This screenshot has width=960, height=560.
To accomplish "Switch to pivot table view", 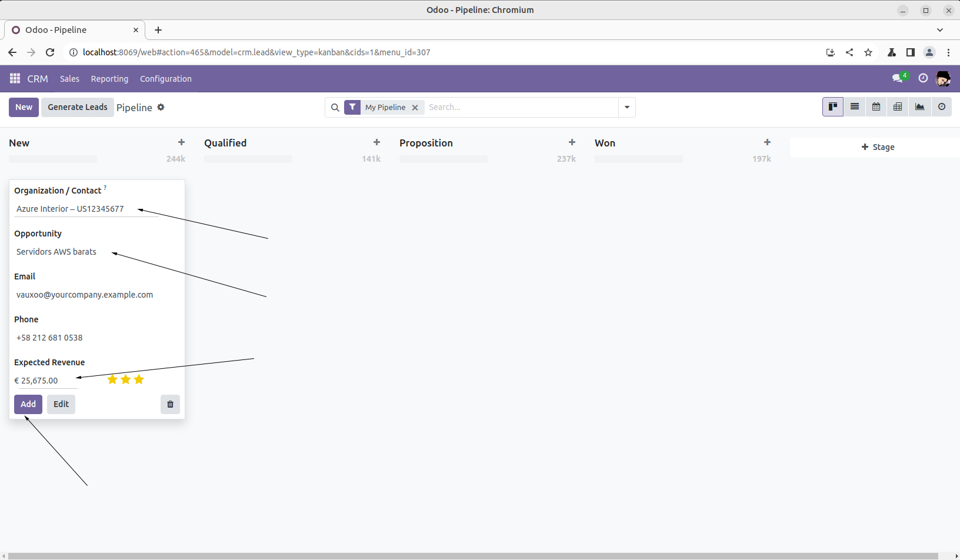I will [898, 107].
